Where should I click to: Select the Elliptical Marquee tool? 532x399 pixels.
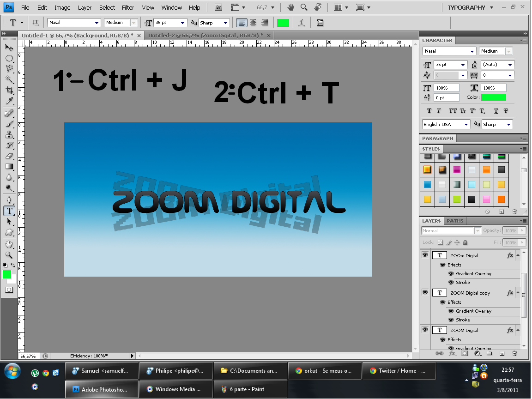click(9, 58)
